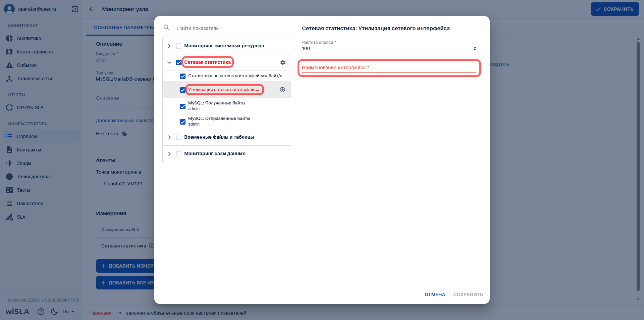Go back using the arrow icon
Image resolution: width=644 pixels, height=320 pixels.
click(92, 9)
